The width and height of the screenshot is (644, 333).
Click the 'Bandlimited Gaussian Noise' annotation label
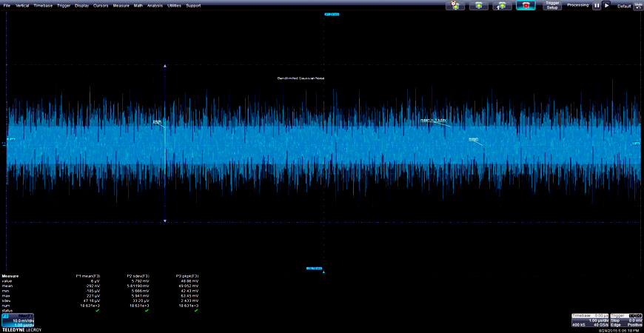pyautogui.click(x=301, y=78)
